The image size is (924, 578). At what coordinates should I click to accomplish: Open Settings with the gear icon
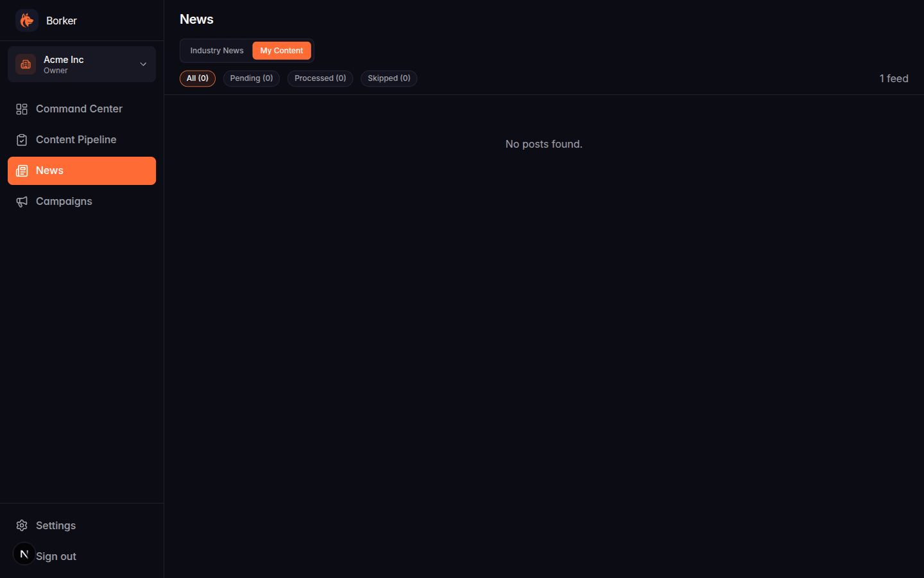[x=21, y=525]
